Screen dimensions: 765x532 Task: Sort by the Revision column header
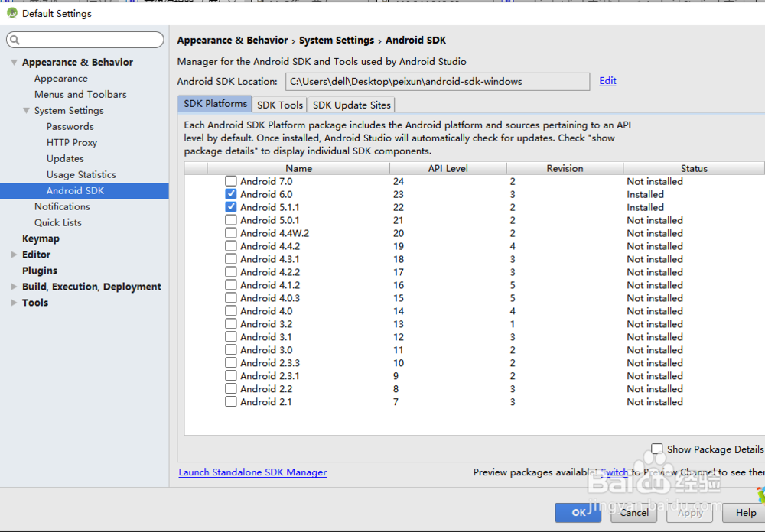click(565, 168)
